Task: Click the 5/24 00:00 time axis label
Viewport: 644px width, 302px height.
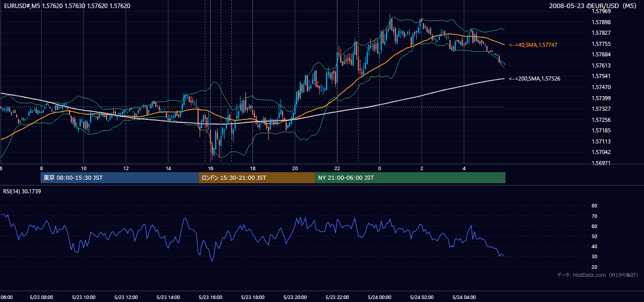Action: click(379, 297)
